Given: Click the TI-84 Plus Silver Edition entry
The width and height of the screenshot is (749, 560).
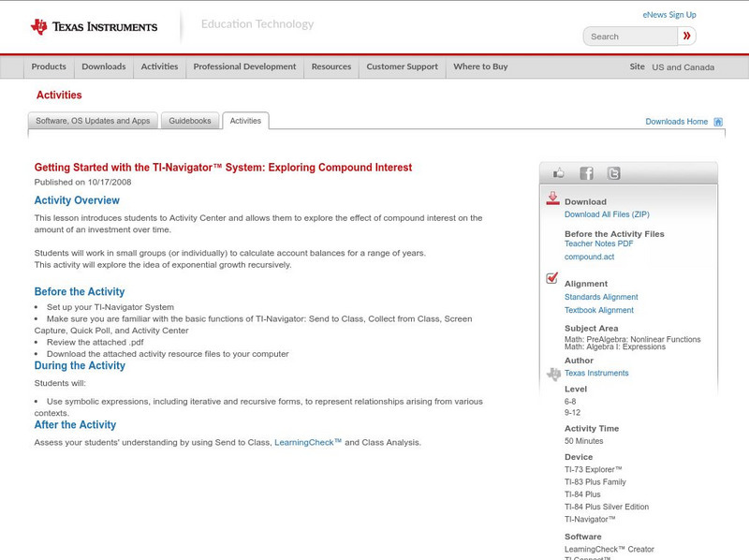Looking at the screenshot, I should pos(607,507).
